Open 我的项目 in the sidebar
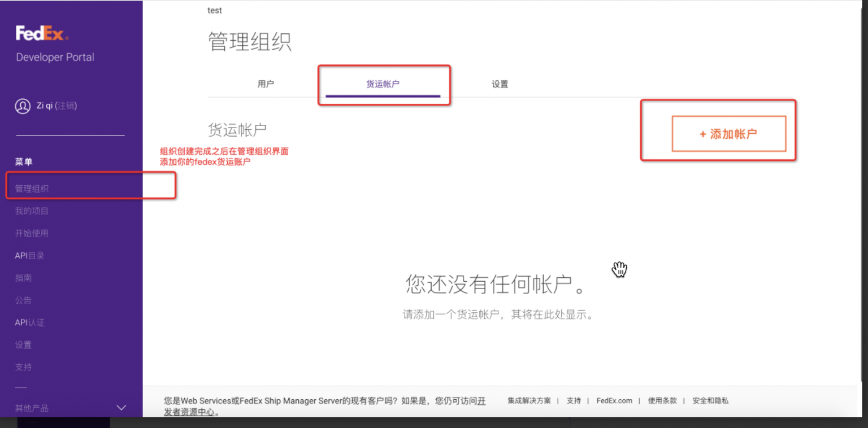 click(x=32, y=211)
